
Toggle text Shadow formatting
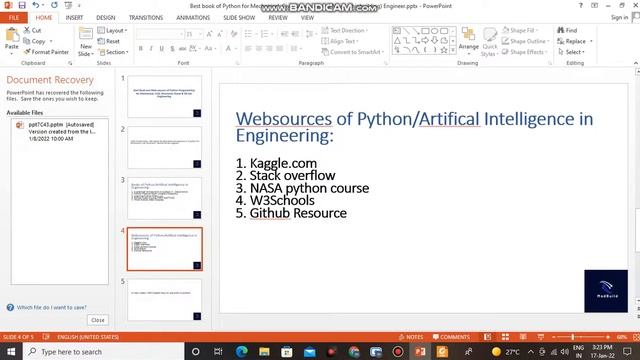[x=172, y=49]
